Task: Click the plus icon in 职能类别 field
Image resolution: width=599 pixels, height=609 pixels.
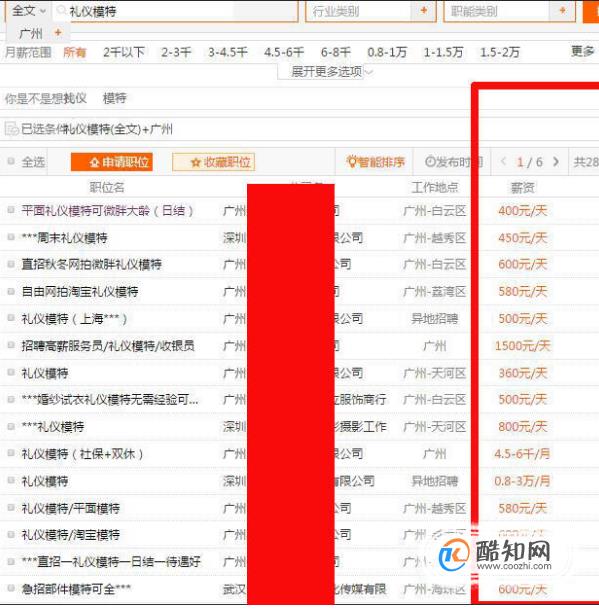Action: pyautogui.click(x=562, y=10)
